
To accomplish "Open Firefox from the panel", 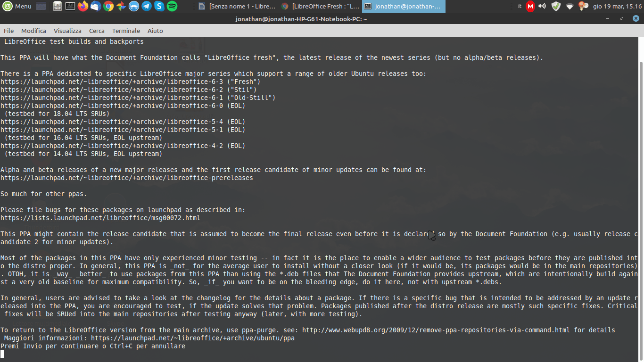I will [83, 6].
